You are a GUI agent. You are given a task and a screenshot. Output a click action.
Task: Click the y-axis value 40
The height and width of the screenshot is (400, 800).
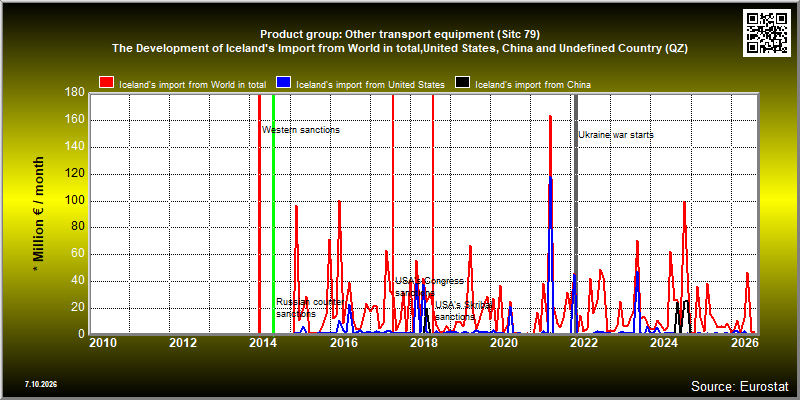tap(78, 281)
